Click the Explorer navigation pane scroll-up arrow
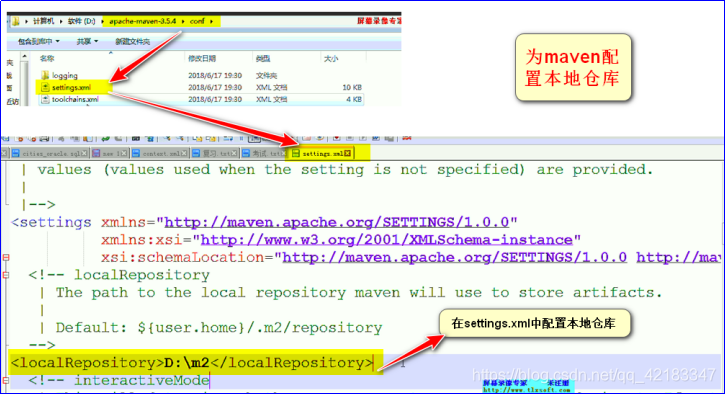 [25, 57]
